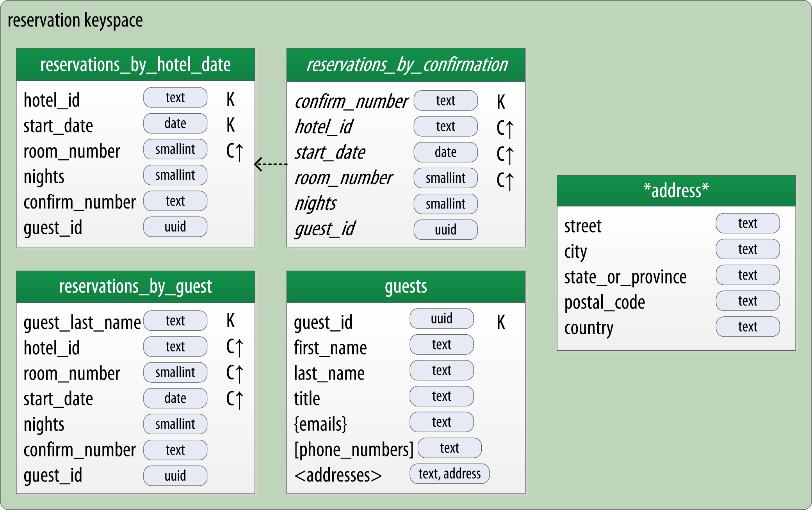This screenshot has width=812, height=510.
Task: Click the date pill in reservations_by_guest
Action: click(x=175, y=398)
